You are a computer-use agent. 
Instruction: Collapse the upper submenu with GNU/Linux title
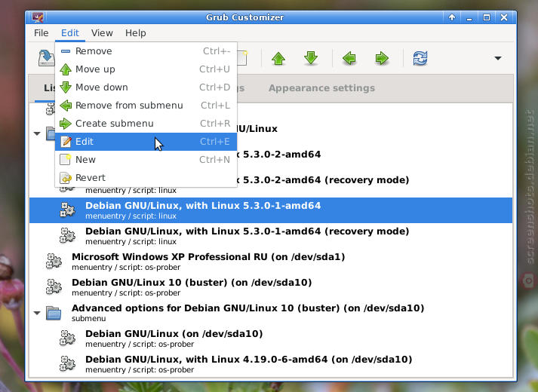pyautogui.click(x=37, y=133)
